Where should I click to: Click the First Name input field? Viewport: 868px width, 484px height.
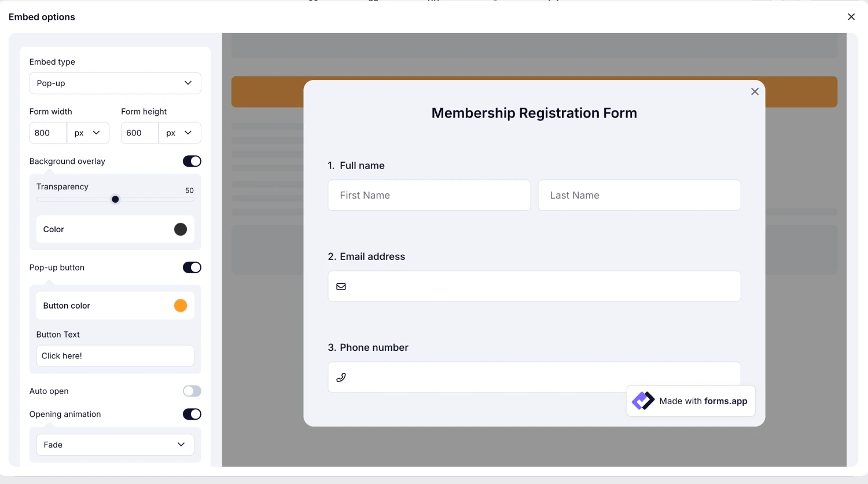click(x=429, y=195)
